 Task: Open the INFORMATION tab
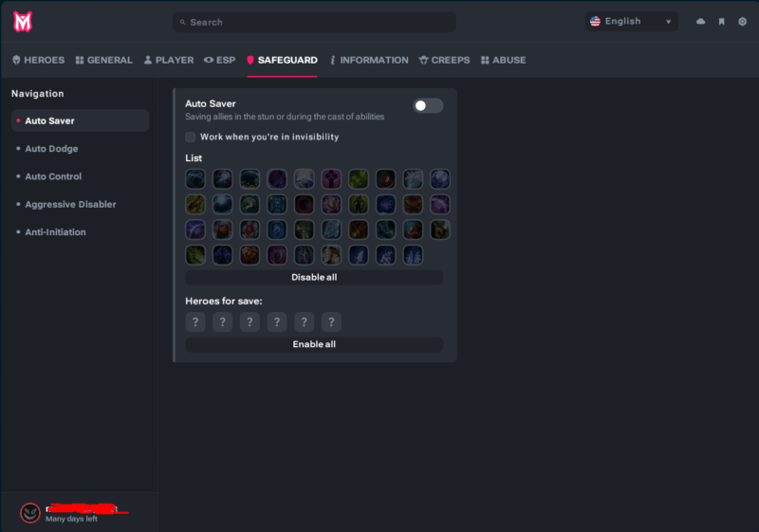[369, 60]
